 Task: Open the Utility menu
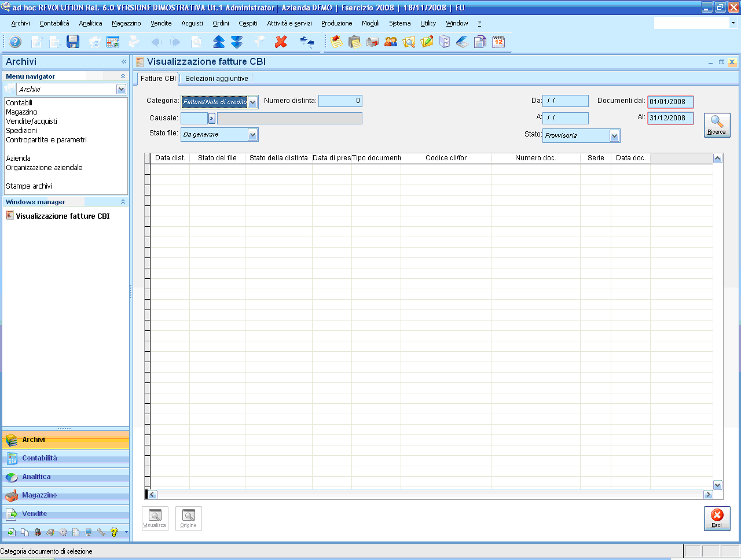pos(428,23)
